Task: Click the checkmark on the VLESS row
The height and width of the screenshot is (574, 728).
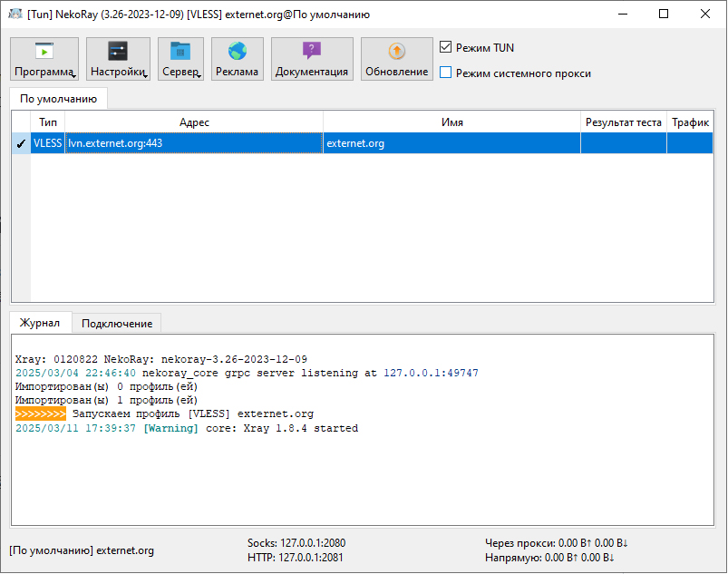Action: click(x=21, y=143)
